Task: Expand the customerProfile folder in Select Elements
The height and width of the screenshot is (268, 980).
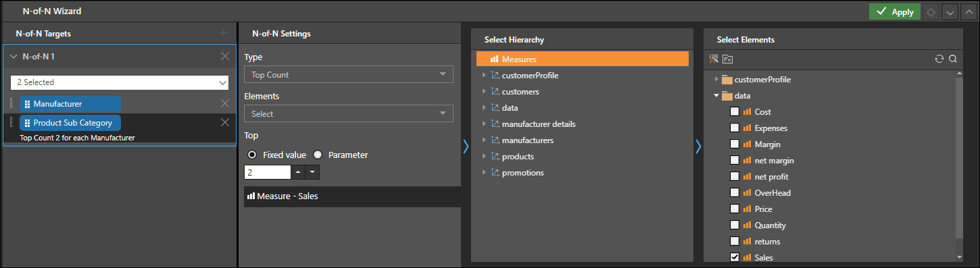Action: click(x=717, y=79)
